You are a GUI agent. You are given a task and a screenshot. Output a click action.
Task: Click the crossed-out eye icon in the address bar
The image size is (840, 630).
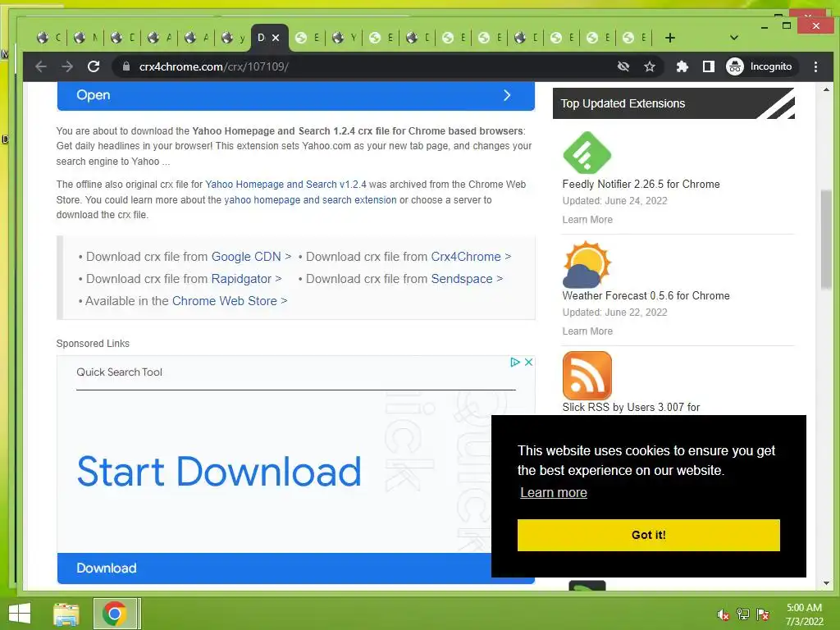click(623, 66)
